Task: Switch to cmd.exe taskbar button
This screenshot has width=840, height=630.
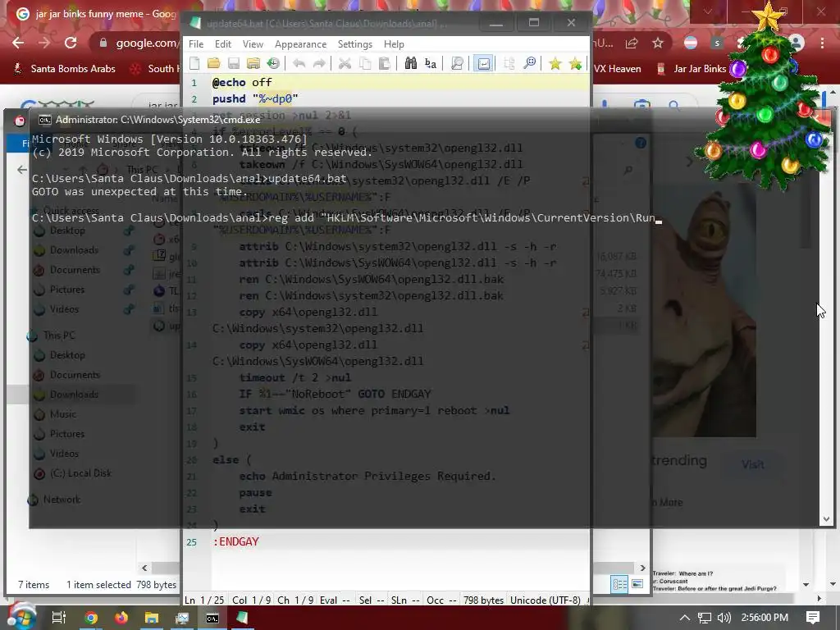Action: (212, 618)
